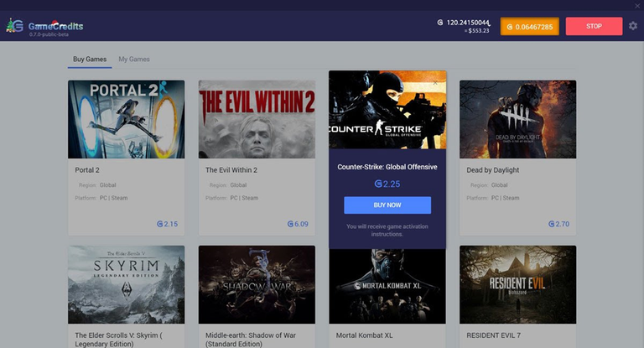Open the Skyrim Legendary Edition cover
The height and width of the screenshot is (348, 644).
127,283
